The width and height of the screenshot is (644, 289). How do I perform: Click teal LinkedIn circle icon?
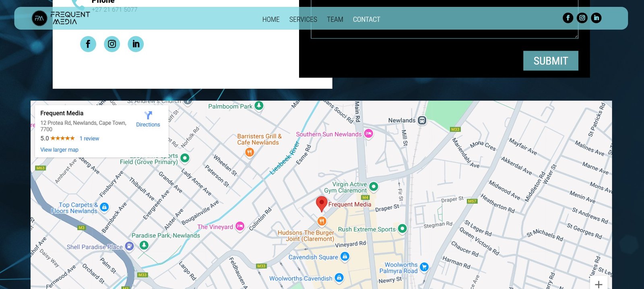[x=136, y=44]
